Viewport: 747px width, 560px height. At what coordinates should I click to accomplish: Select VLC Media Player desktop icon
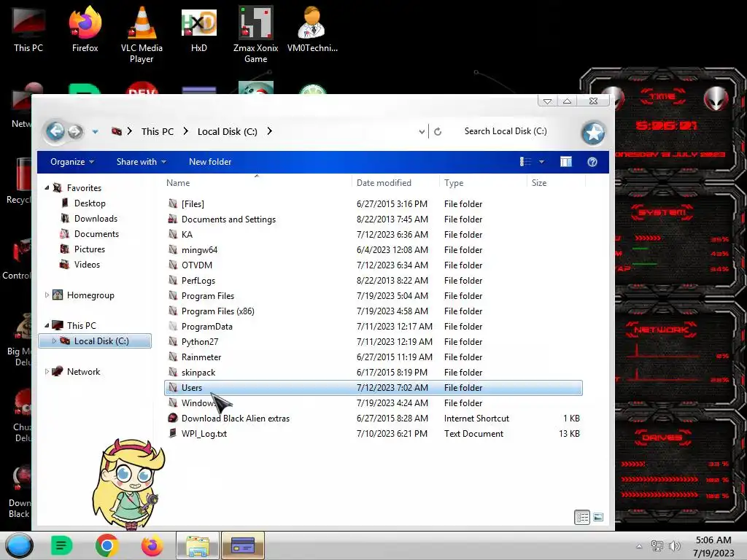(x=142, y=34)
